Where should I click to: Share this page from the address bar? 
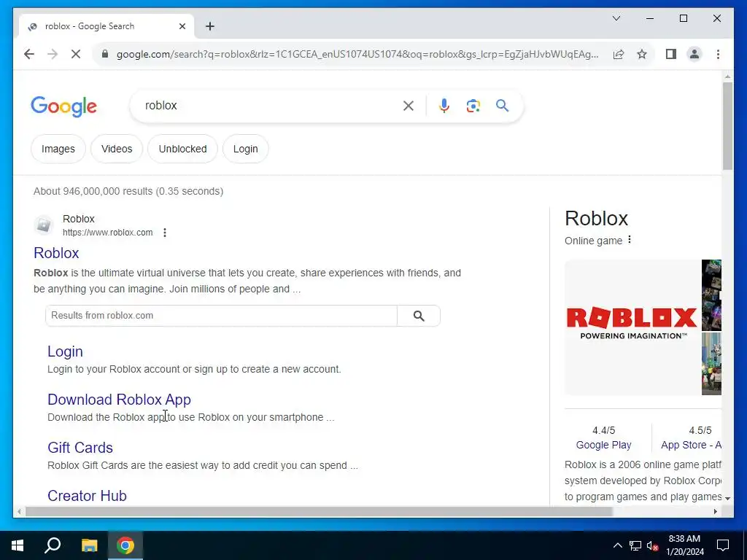point(619,54)
